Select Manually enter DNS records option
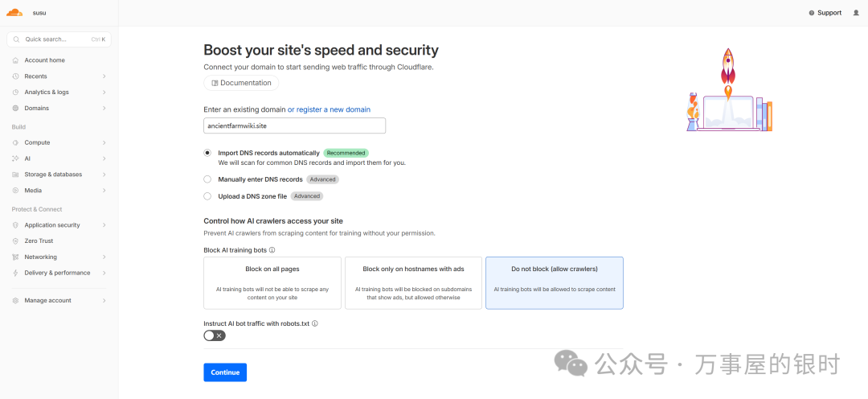The width and height of the screenshot is (868, 399). click(208, 179)
